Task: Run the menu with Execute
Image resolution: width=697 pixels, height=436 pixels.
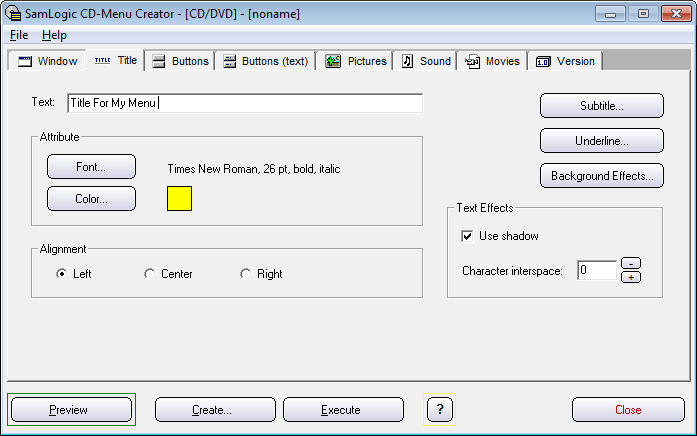Action: point(343,410)
